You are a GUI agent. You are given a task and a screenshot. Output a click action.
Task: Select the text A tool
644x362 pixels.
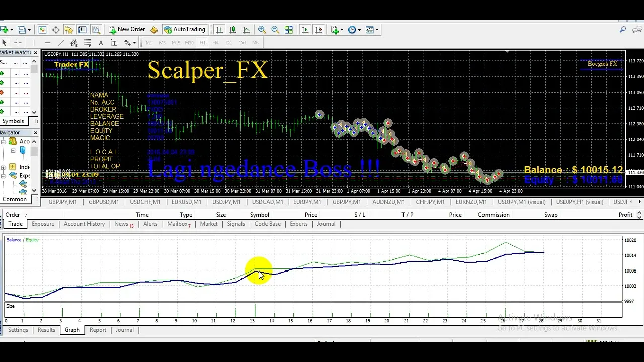pyautogui.click(x=101, y=43)
